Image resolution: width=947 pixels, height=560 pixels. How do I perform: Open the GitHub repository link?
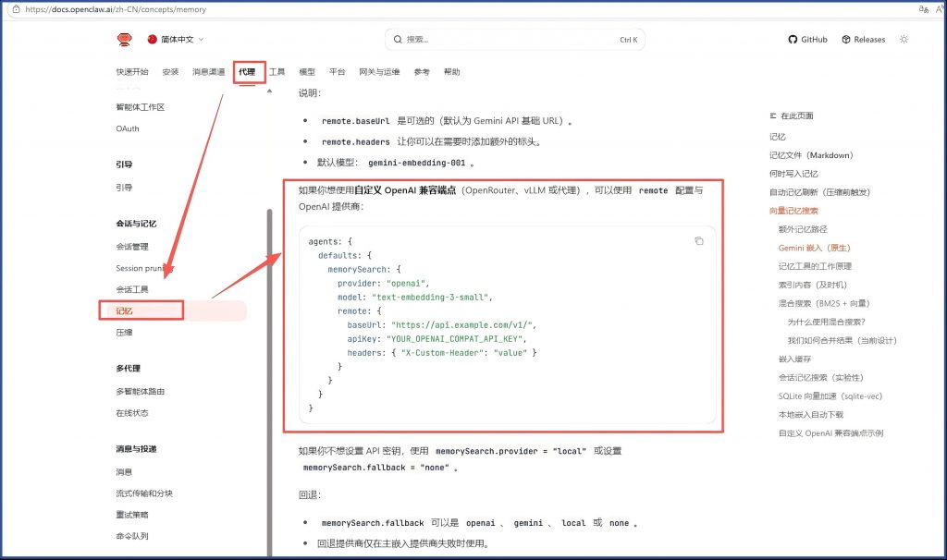(807, 40)
